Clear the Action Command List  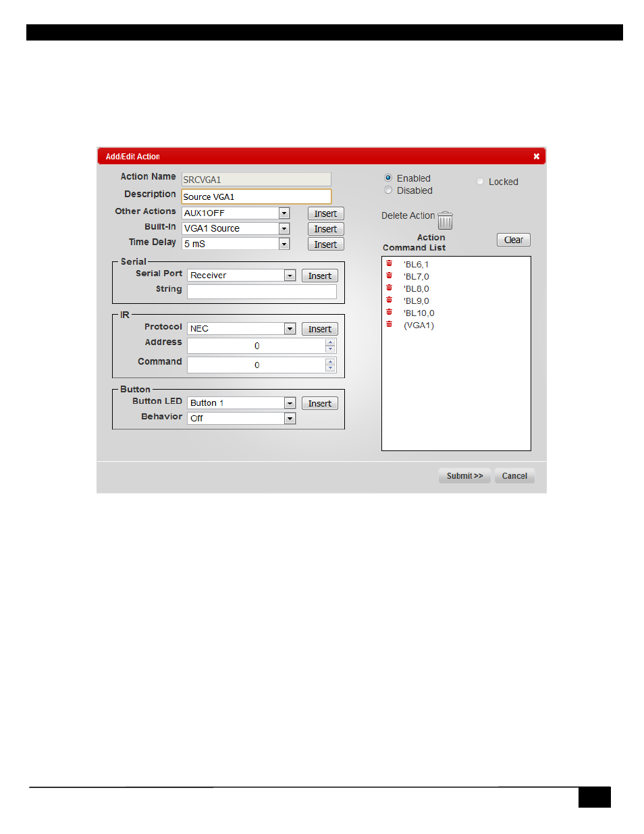coord(514,240)
